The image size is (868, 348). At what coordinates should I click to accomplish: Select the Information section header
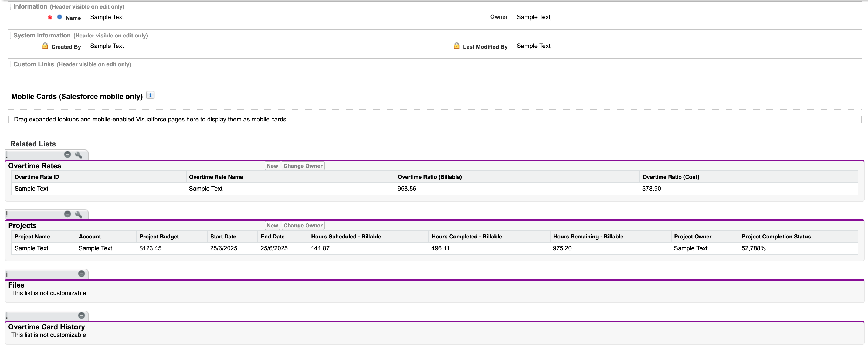click(x=69, y=7)
